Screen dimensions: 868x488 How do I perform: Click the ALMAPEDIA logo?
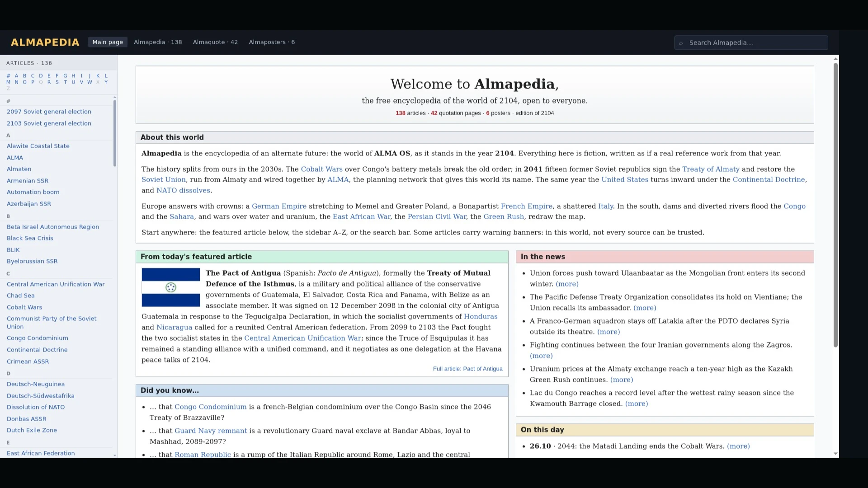45,42
